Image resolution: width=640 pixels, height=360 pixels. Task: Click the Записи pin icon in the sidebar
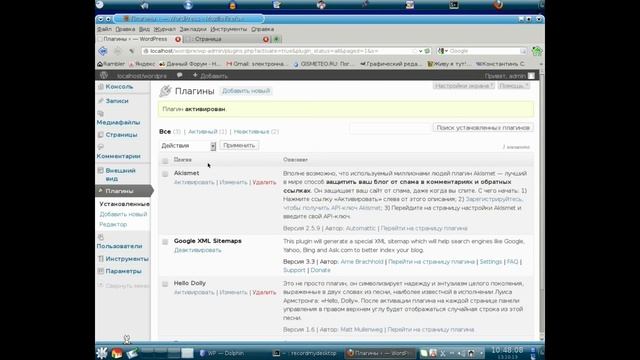coord(101,101)
